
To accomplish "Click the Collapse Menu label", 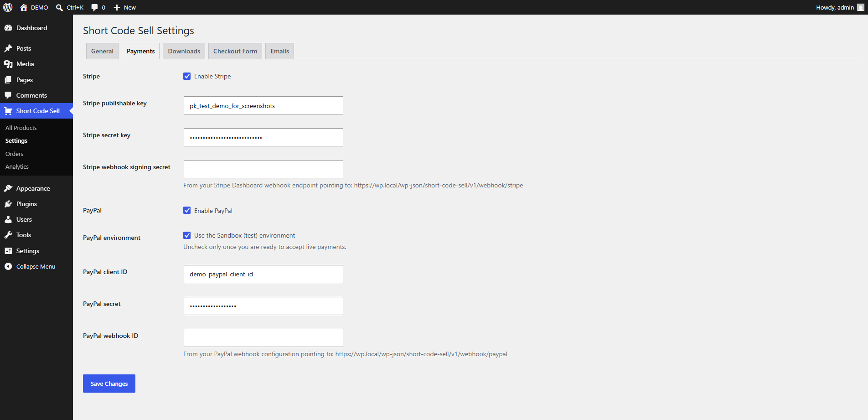I will pyautogui.click(x=36, y=266).
